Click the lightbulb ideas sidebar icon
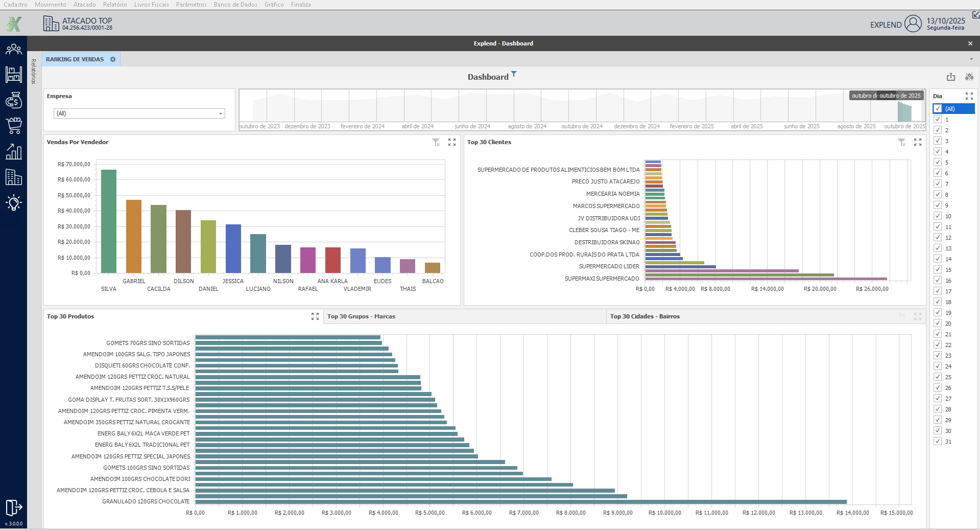Viewport: 980px width, 530px height. [x=14, y=203]
